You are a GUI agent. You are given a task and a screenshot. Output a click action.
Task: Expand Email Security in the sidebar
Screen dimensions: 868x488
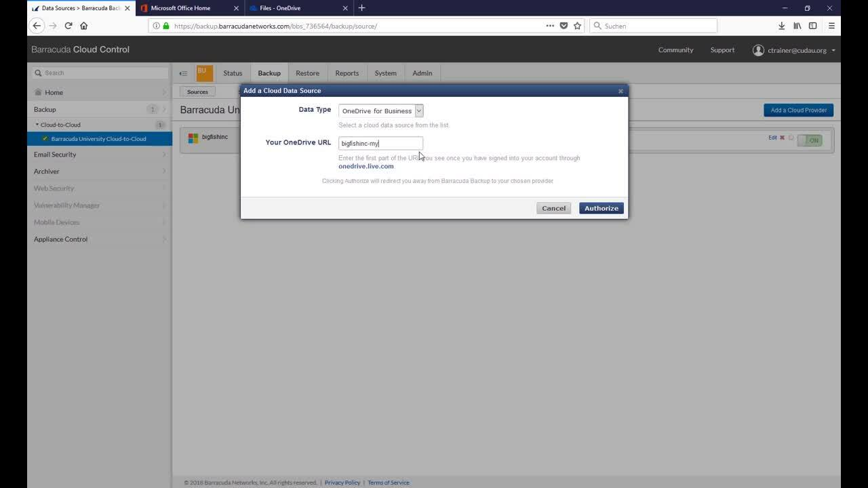click(x=100, y=155)
